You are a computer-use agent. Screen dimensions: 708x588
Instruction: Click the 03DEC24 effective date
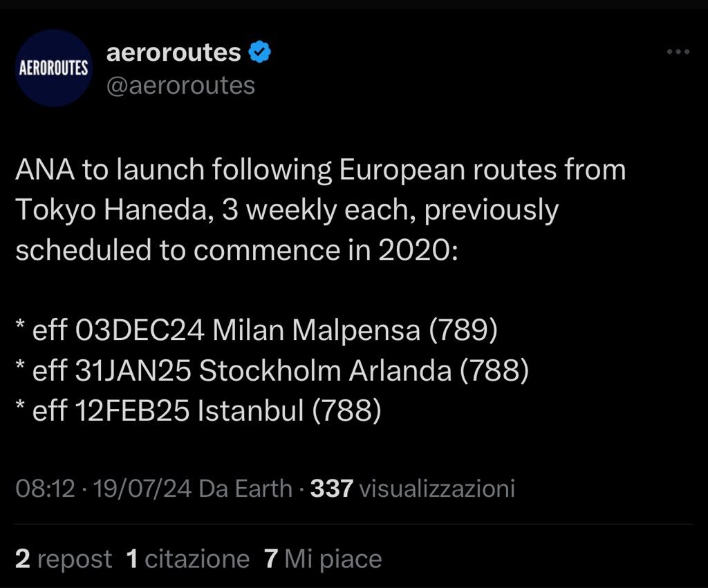140,330
